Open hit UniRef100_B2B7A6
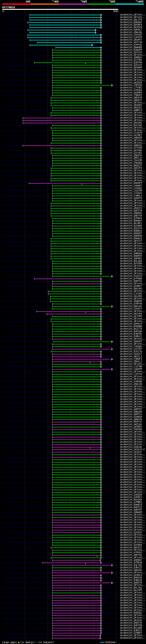The image size is (146, 644). (x=131, y=63)
